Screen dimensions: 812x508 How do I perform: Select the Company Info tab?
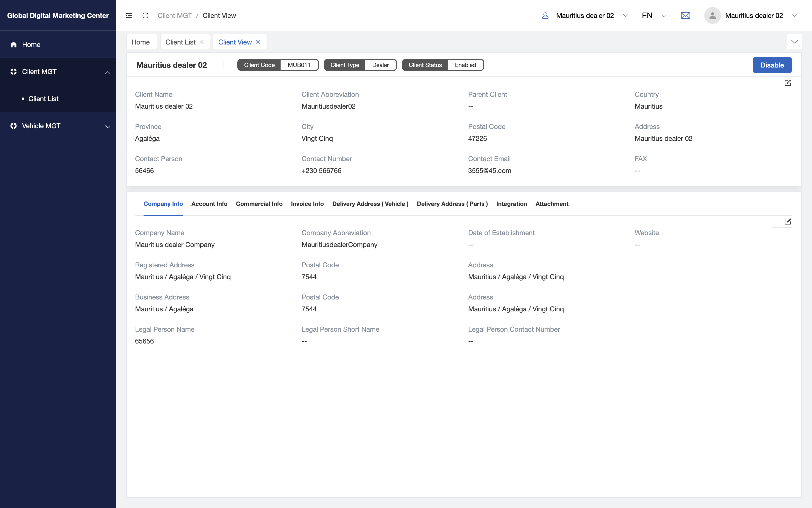click(x=163, y=204)
